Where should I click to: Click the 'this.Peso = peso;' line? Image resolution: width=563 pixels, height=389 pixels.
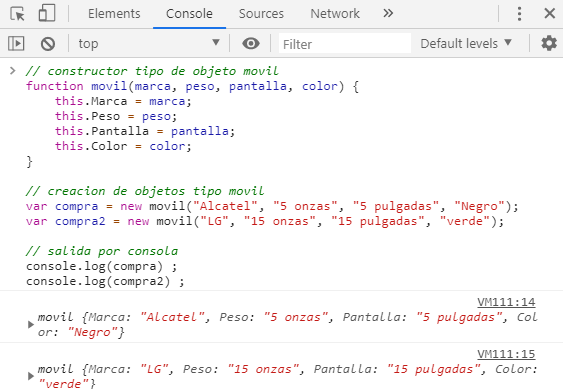tap(116, 116)
